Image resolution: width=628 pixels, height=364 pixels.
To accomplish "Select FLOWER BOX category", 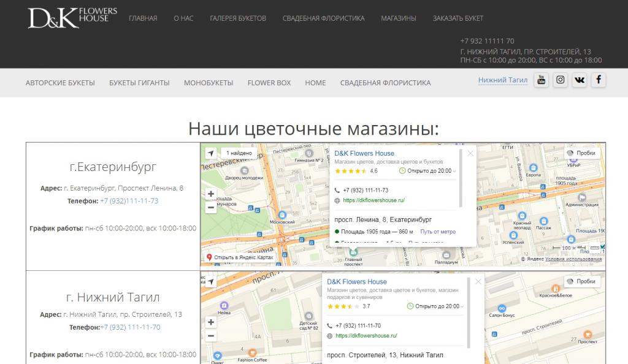I will coord(269,83).
